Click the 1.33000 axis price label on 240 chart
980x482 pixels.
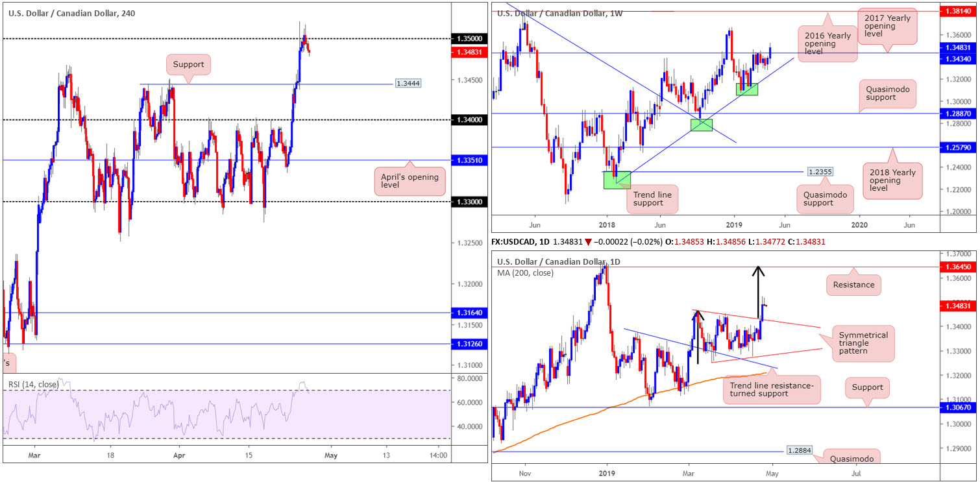coord(470,202)
